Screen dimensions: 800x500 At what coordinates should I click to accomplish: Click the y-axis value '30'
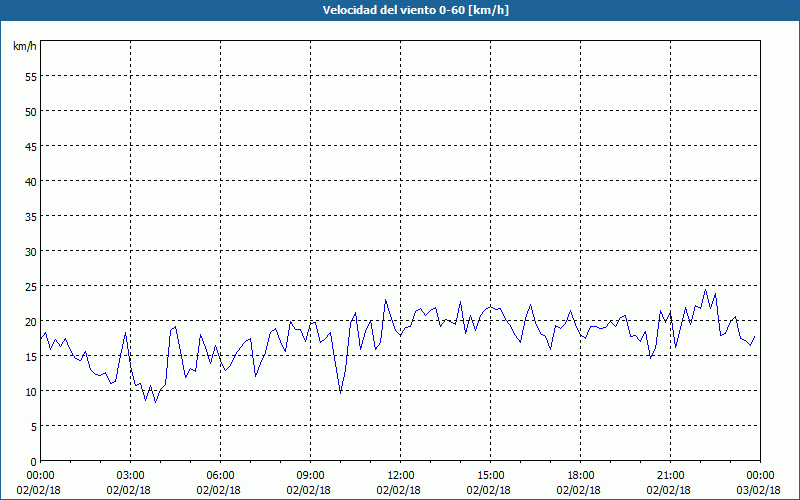(x=31, y=252)
